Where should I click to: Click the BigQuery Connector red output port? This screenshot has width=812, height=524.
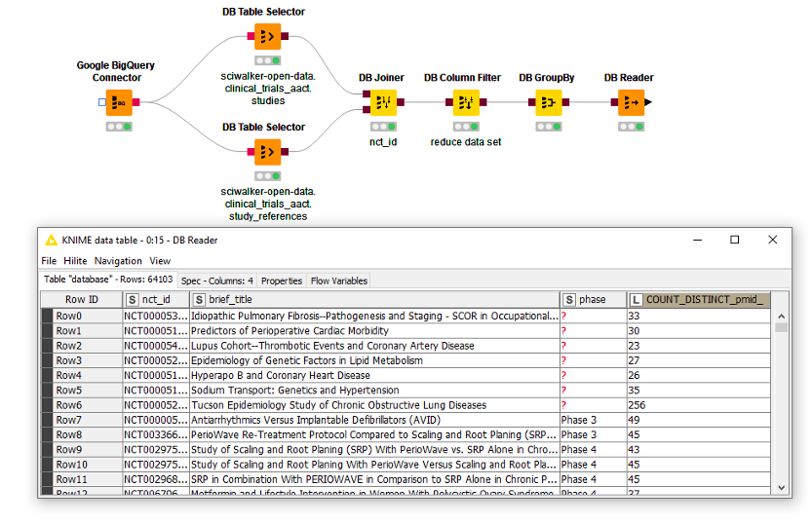tap(136, 102)
